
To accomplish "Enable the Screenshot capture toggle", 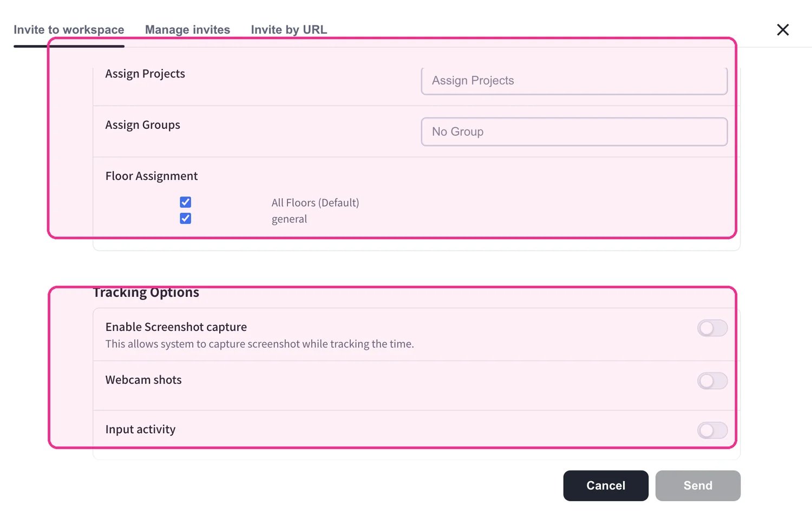I will (712, 328).
